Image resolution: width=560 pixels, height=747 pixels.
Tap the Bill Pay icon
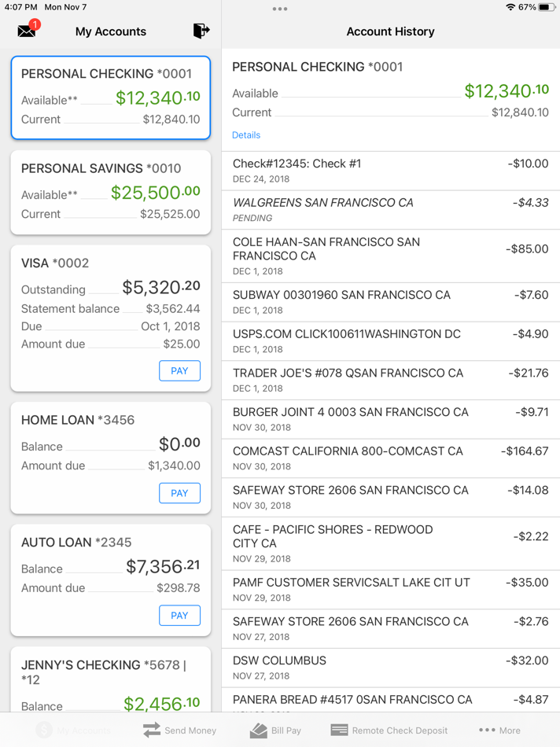pyautogui.click(x=259, y=730)
